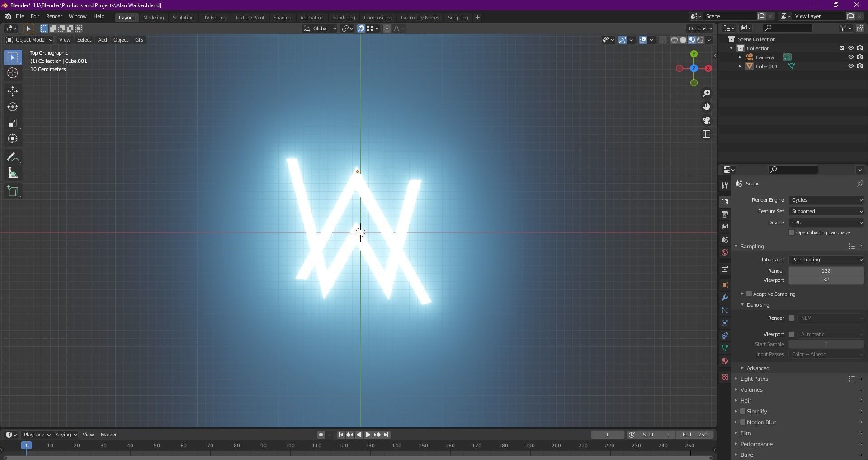
Task: Enable Render denoising checkbox
Action: 792,318
